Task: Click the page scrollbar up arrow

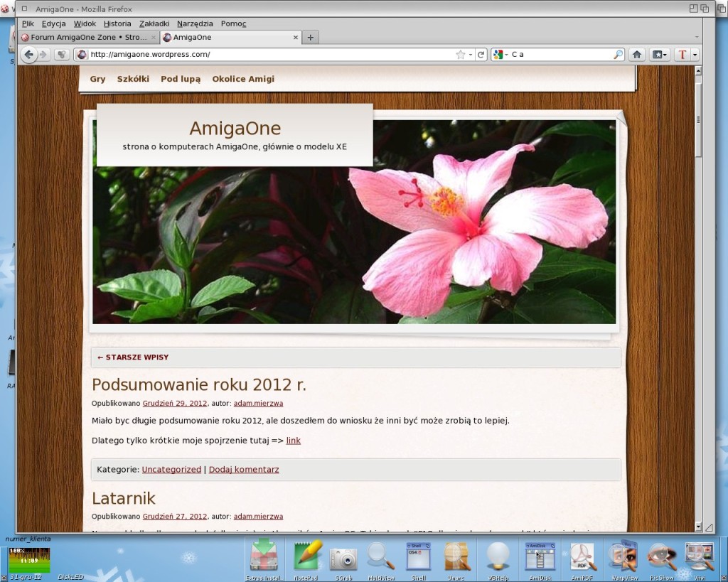Action: pos(698,71)
